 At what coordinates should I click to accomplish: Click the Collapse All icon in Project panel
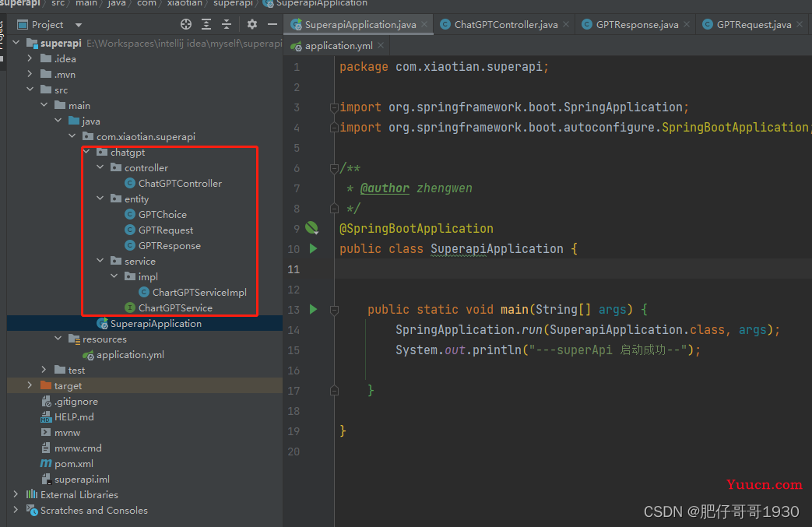coord(227,24)
